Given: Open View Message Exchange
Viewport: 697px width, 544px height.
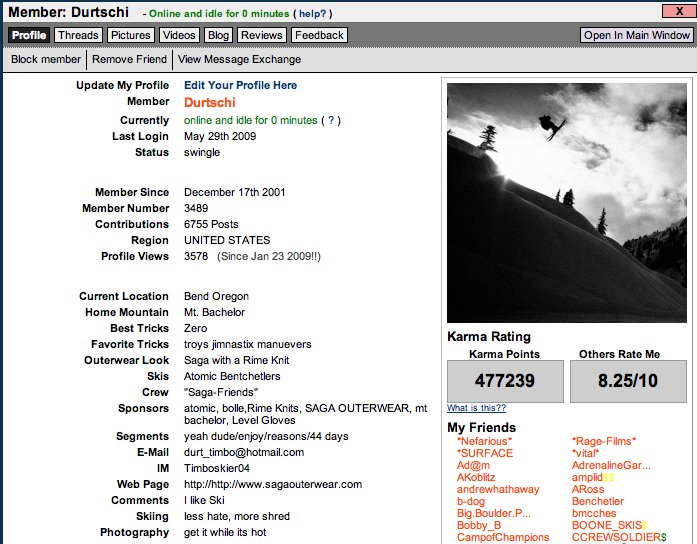Looking at the screenshot, I should [240, 59].
